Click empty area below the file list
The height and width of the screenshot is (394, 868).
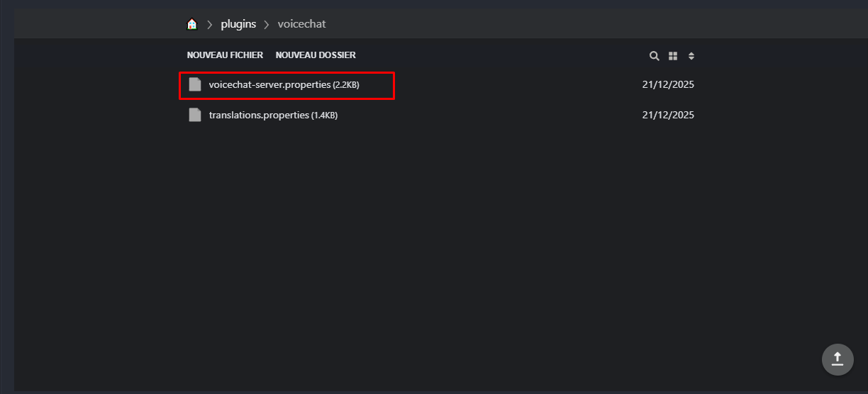[x=425, y=248]
